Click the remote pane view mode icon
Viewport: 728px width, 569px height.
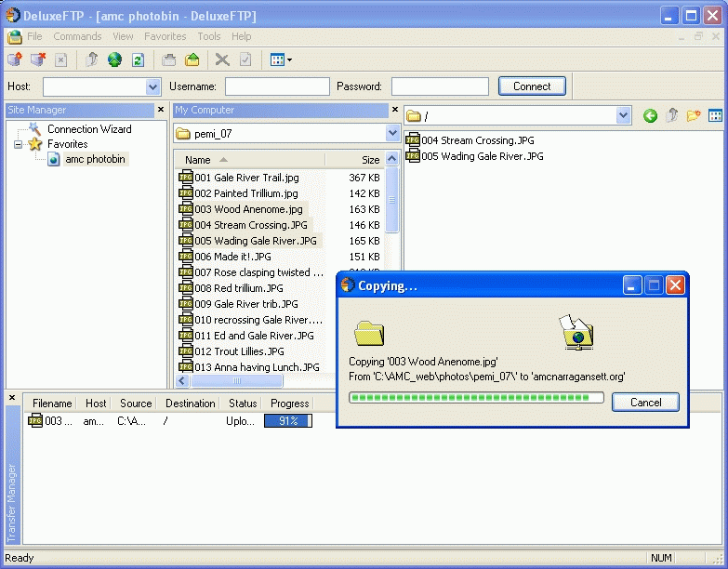[x=715, y=116]
